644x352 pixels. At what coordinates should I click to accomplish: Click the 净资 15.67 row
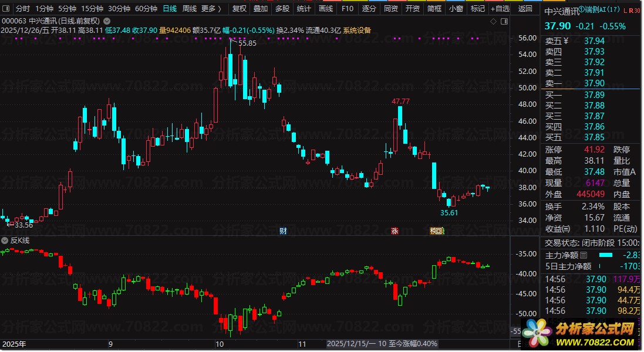pos(575,218)
